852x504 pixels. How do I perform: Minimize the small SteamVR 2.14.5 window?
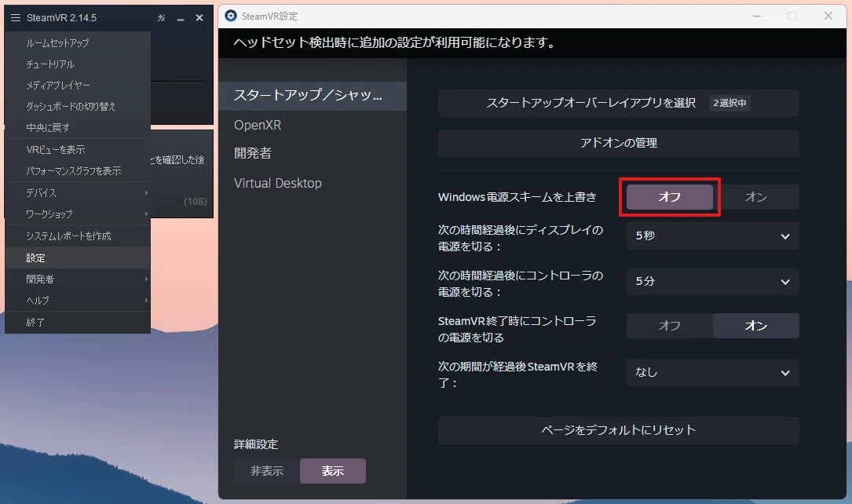[x=181, y=18]
